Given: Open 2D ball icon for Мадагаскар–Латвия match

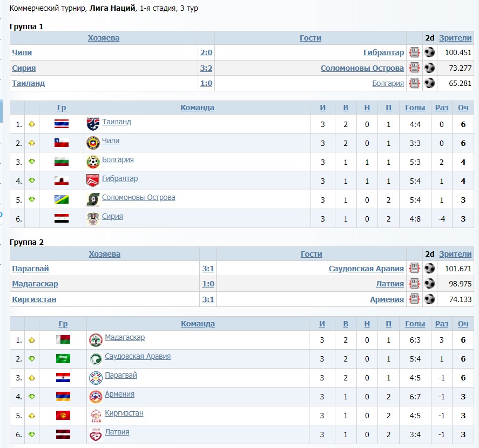Looking at the screenshot, I should (x=429, y=284).
